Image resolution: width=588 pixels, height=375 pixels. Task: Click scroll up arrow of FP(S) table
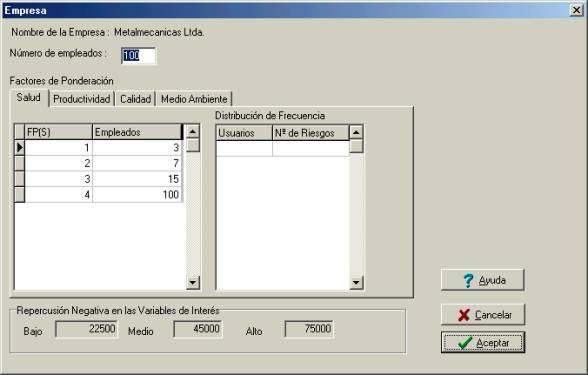click(x=193, y=132)
